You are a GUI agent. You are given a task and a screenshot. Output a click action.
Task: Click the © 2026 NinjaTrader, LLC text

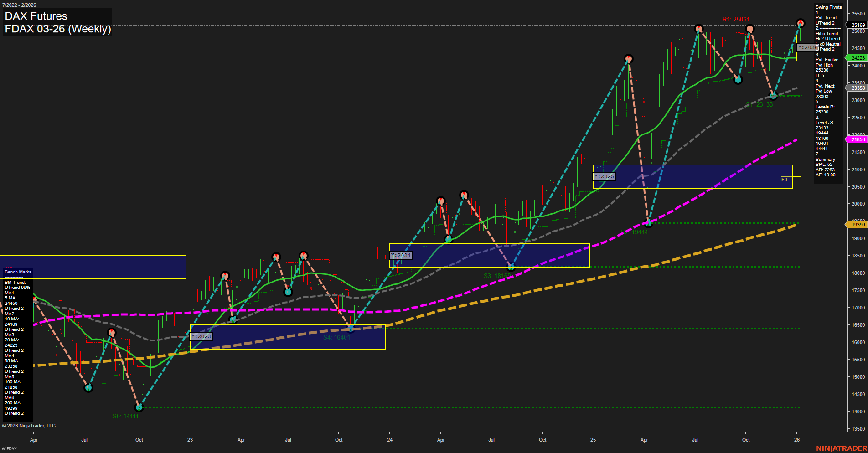pos(29,425)
